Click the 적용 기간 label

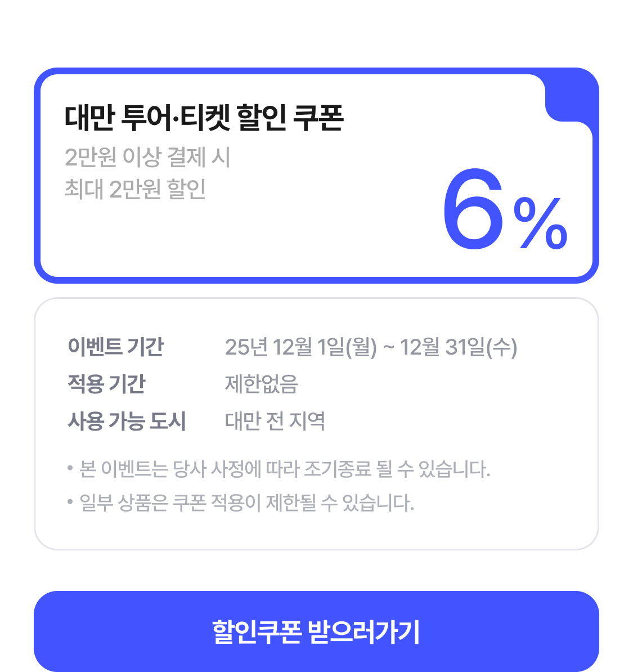(x=106, y=384)
